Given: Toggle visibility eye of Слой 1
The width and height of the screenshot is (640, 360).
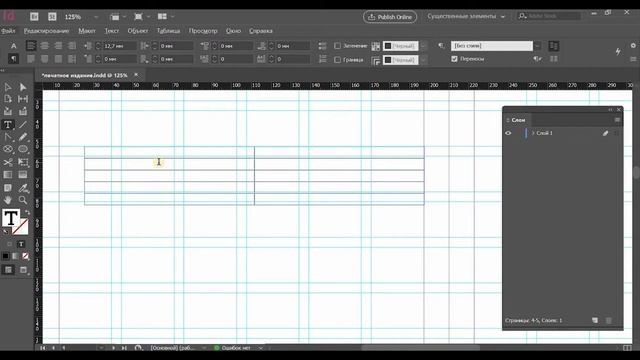Looking at the screenshot, I should (x=508, y=133).
